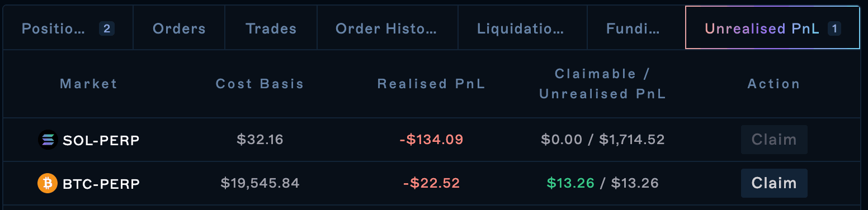Click the Claimable / Unrealised PnL header

[603, 84]
